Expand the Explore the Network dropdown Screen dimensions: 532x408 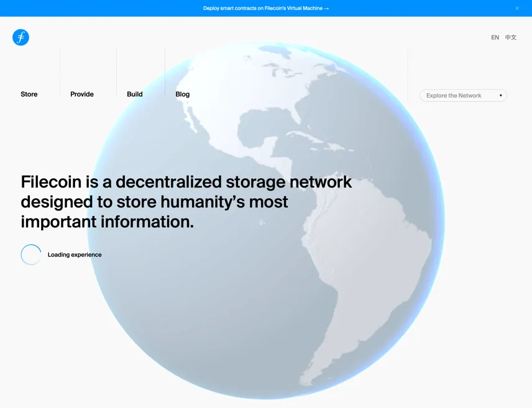[463, 96]
